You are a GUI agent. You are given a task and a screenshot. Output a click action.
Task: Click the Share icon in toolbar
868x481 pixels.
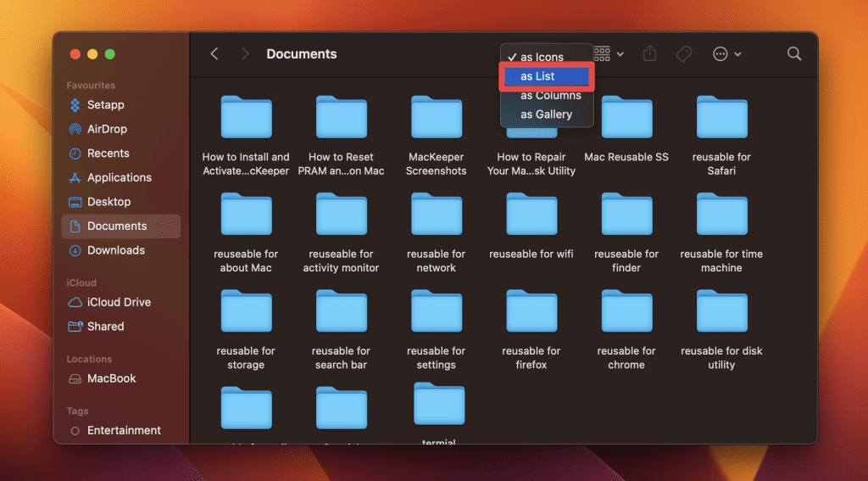coord(649,53)
